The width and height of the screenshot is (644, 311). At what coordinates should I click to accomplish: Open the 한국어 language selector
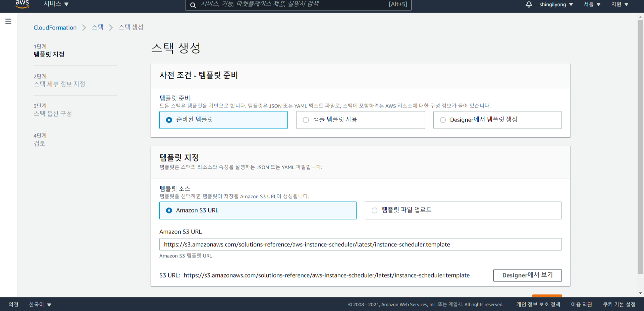[x=40, y=304]
